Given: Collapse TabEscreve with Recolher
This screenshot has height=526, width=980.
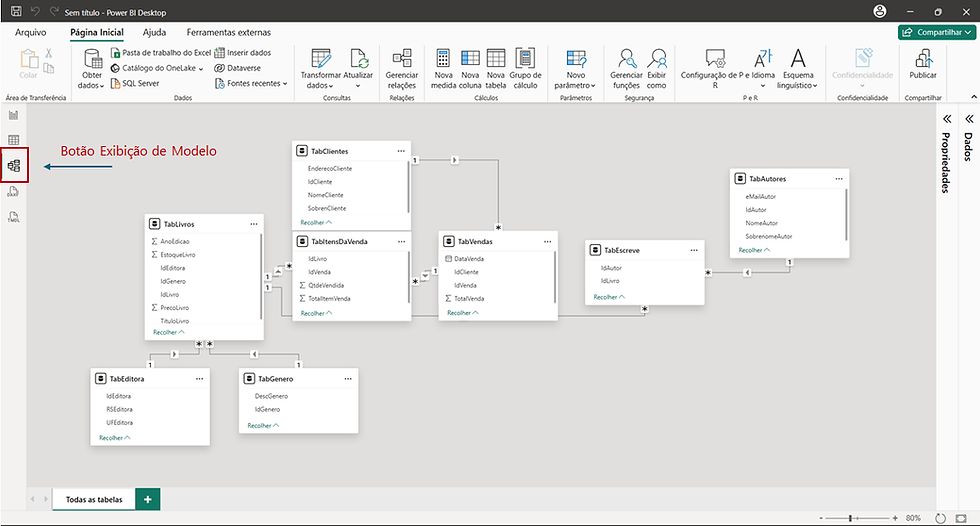Looking at the screenshot, I should pyautogui.click(x=609, y=297).
